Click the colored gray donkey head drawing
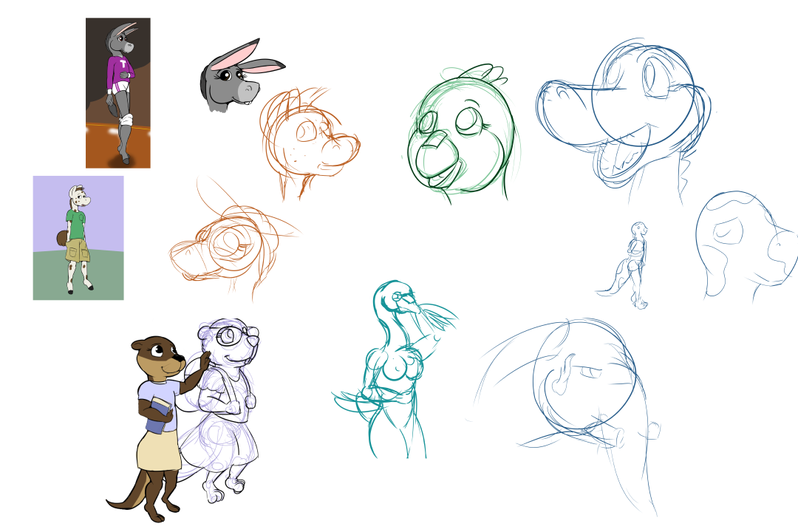This screenshot has width=798, height=532. point(242,75)
